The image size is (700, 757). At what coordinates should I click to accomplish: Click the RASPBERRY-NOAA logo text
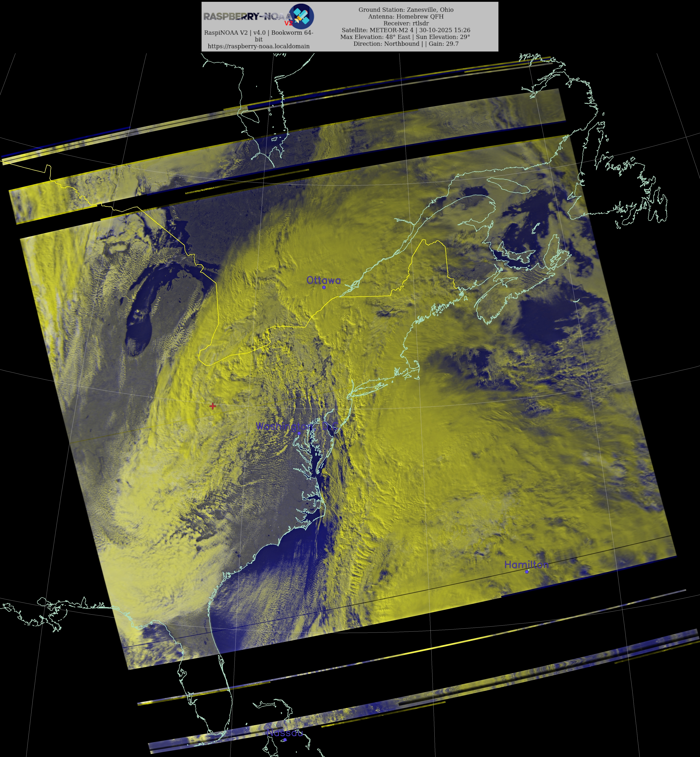point(246,16)
